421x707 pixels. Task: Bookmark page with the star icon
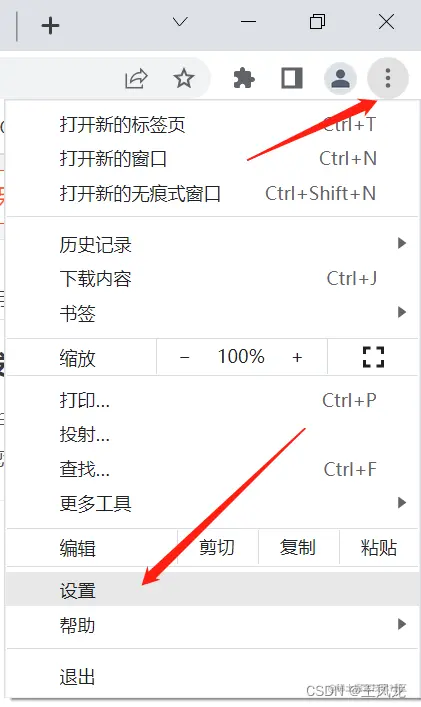pyautogui.click(x=184, y=78)
